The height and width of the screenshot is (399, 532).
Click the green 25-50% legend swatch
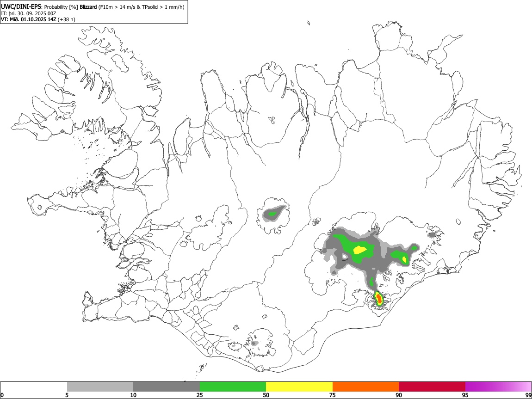tap(233, 387)
